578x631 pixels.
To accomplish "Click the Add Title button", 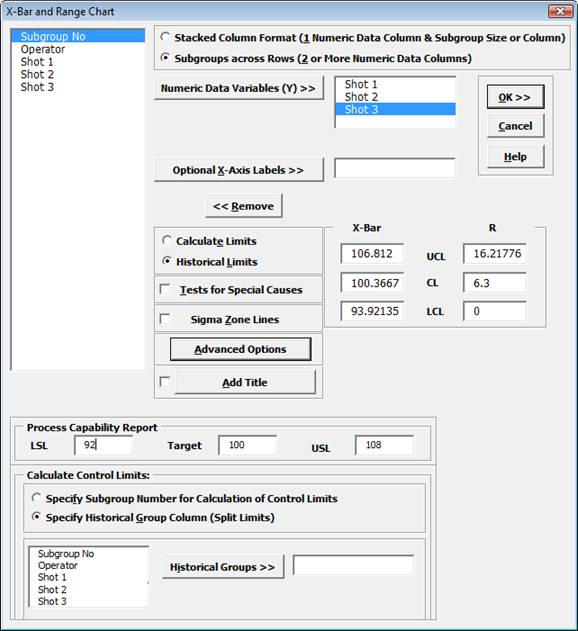I will point(245,382).
